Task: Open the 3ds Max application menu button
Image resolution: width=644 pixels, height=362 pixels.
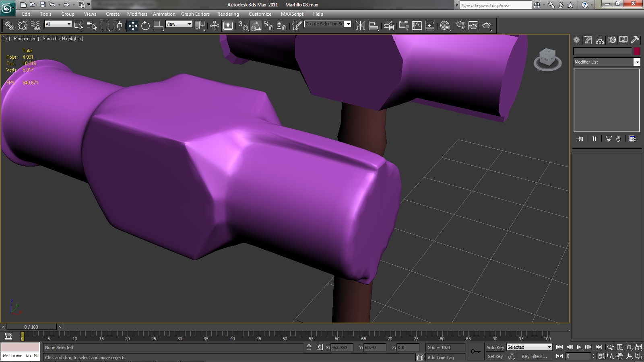Action: 8,8
